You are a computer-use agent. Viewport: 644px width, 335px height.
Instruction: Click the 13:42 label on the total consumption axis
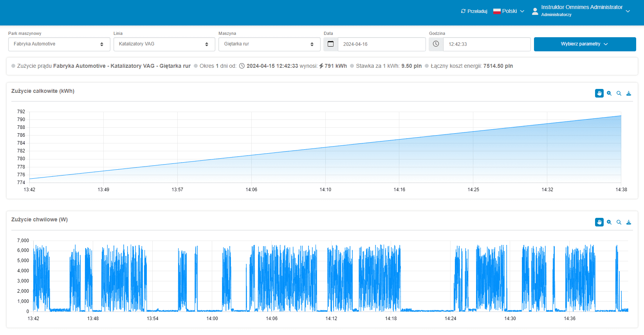click(x=29, y=190)
